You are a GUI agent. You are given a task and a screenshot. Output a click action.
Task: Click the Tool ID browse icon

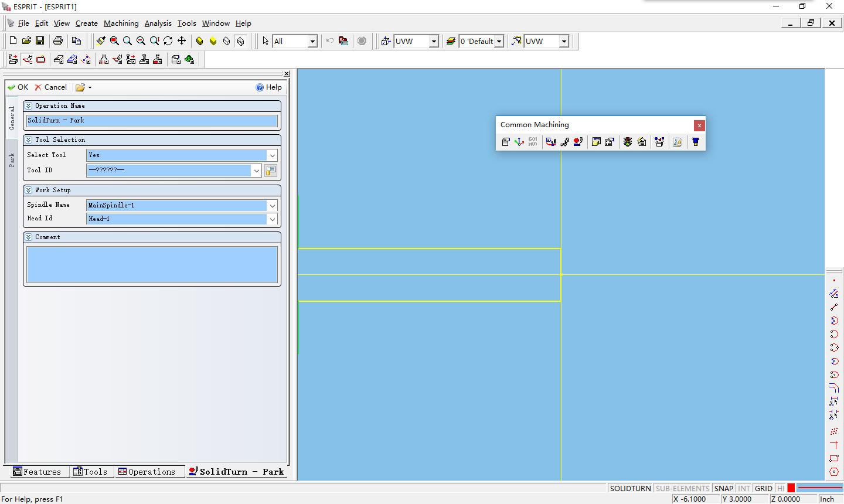[271, 171]
